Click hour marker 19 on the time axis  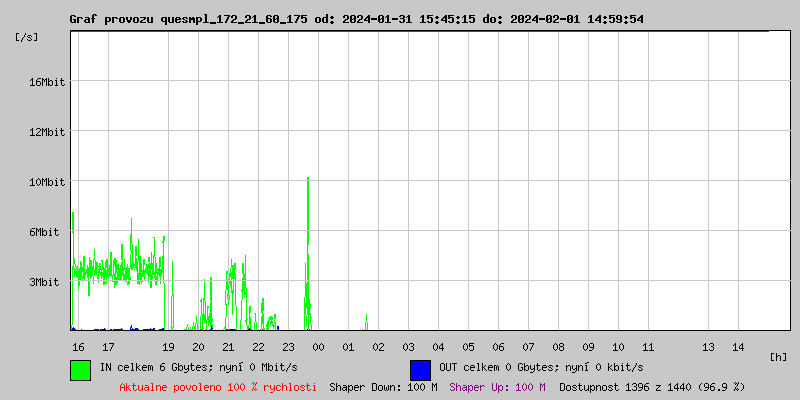(168, 346)
